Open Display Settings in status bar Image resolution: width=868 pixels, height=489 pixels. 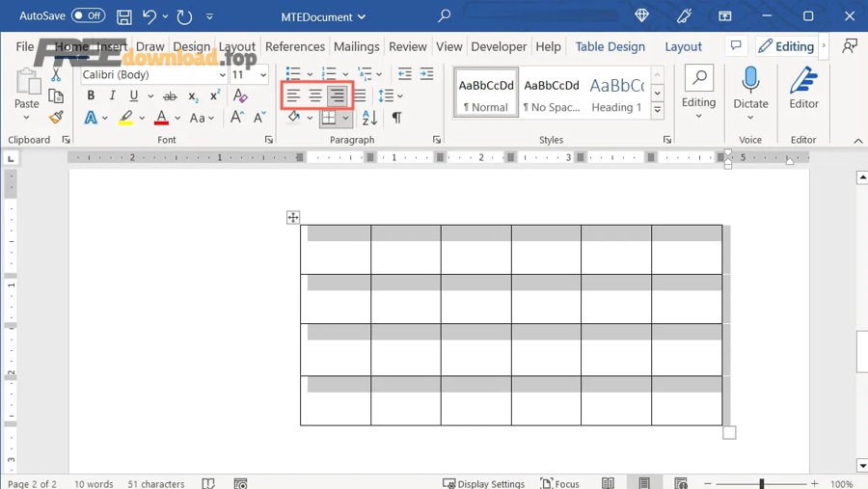[483, 483]
